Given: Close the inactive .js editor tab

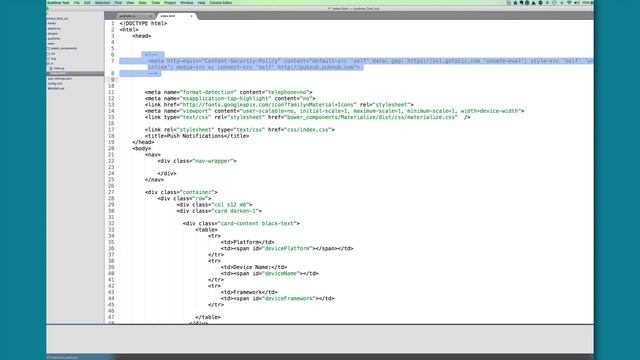Looking at the screenshot, I should click(151, 16).
